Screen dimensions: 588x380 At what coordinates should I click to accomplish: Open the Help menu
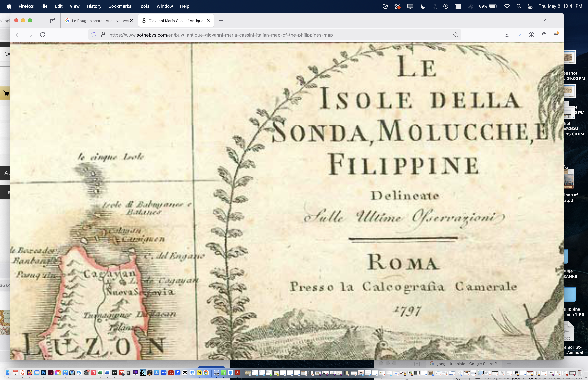coord(185,6)
